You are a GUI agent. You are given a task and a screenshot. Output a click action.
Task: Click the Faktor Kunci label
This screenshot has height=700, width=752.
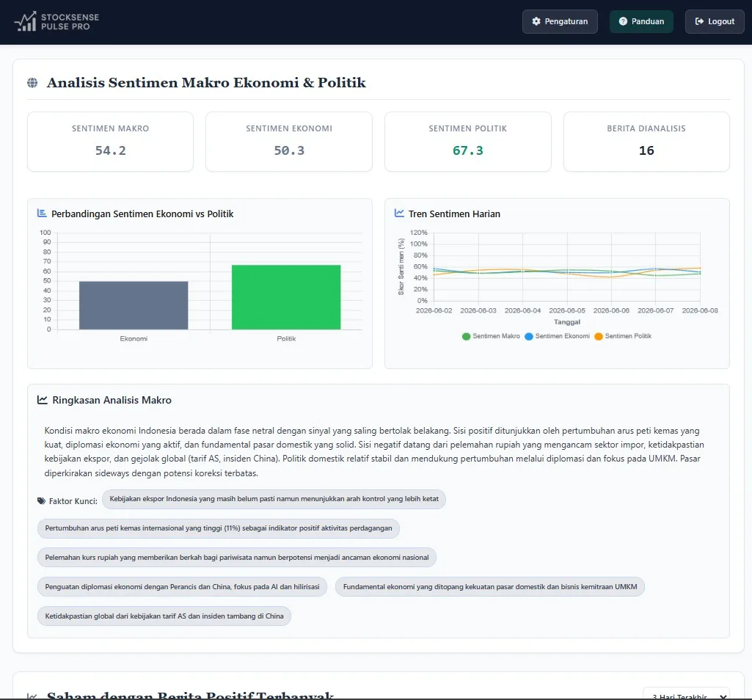73,501
